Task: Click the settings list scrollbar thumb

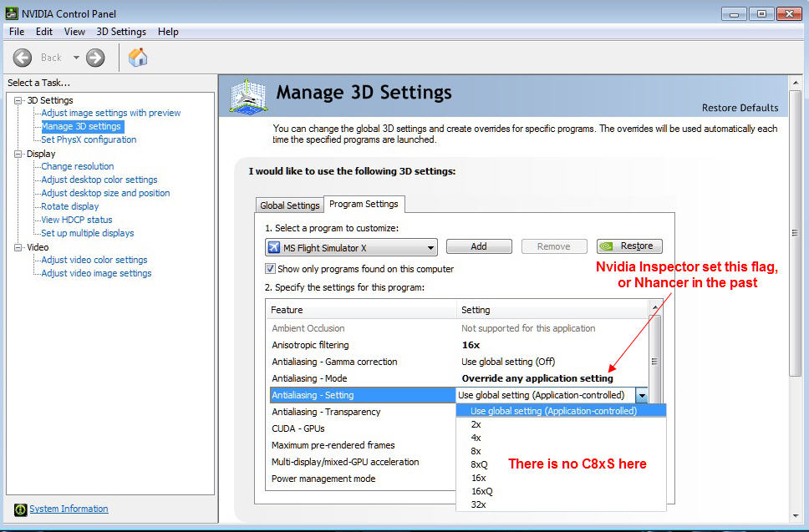Action: [654, 361]
